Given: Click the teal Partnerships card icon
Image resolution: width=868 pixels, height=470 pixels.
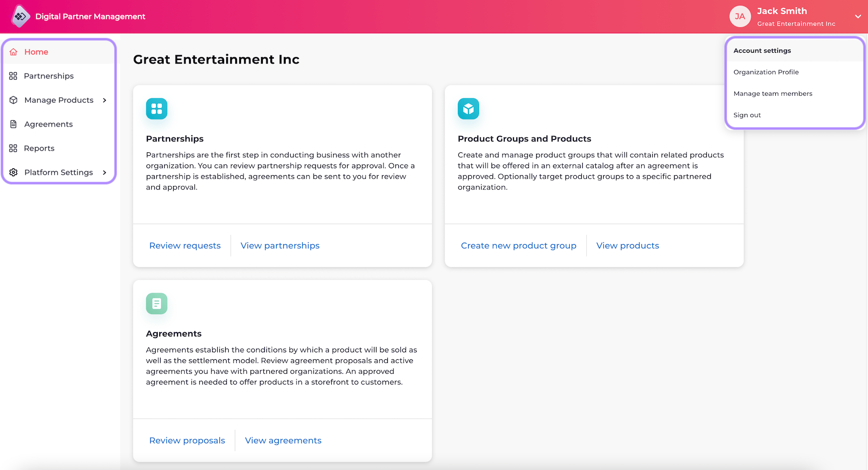Looking at the screenshot, I should [157, 109].
